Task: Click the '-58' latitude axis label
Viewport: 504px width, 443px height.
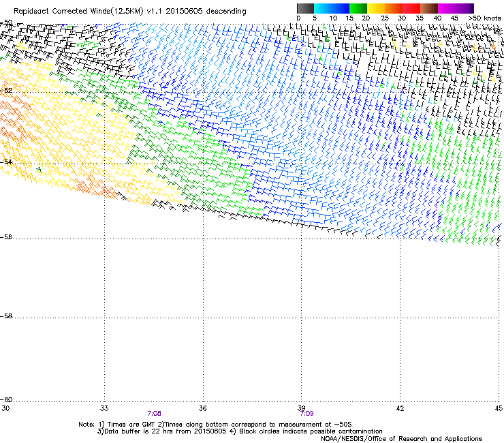Action: point(6,316)
